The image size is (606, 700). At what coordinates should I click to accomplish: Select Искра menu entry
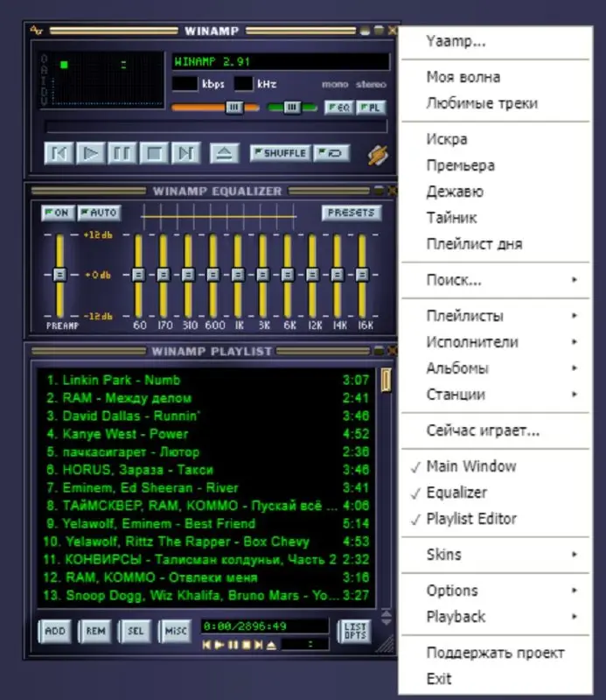(495, 139)
